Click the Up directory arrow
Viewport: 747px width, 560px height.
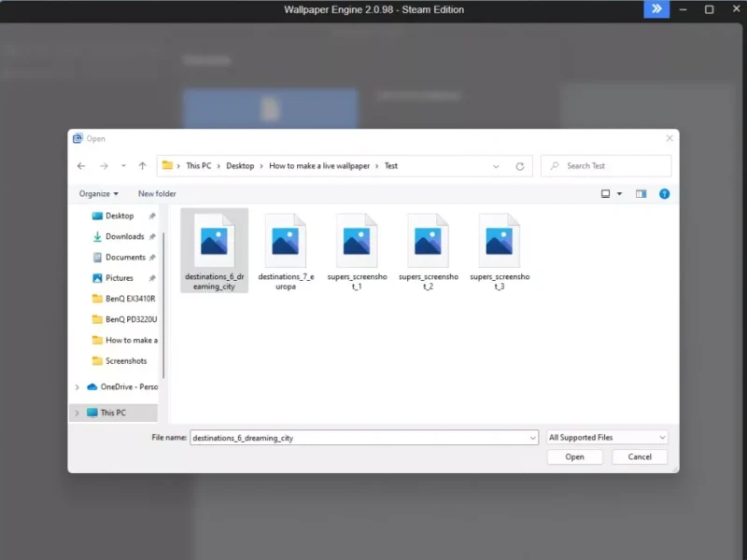tap(142, 166)
